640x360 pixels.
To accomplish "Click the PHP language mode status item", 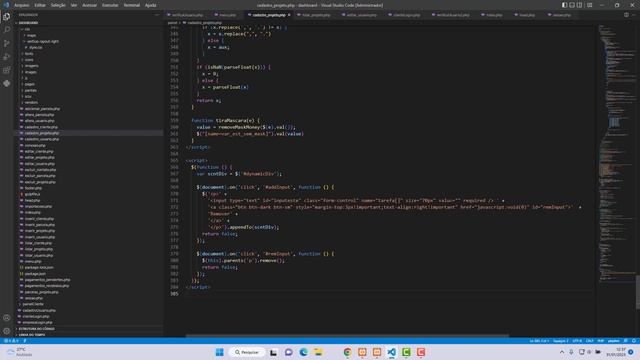I will [x=601, y=341].
